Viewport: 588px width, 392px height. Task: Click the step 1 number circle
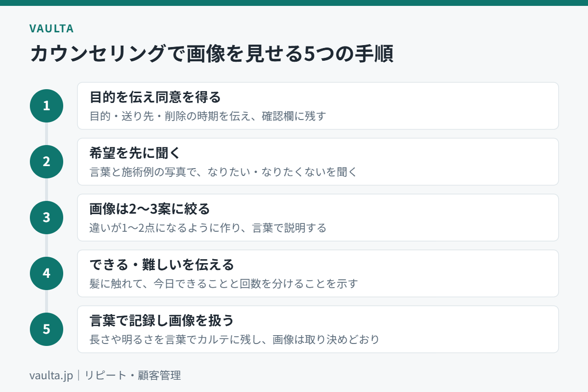[x=47, y=106]
